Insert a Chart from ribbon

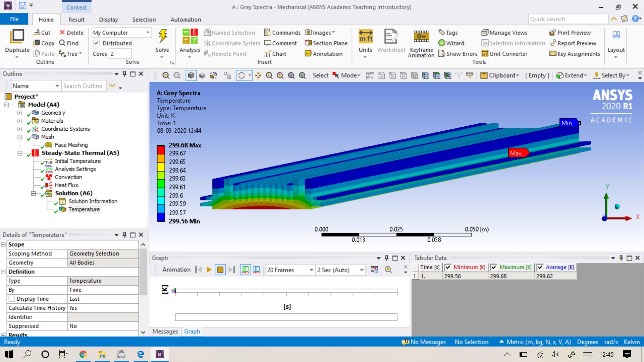275,54
